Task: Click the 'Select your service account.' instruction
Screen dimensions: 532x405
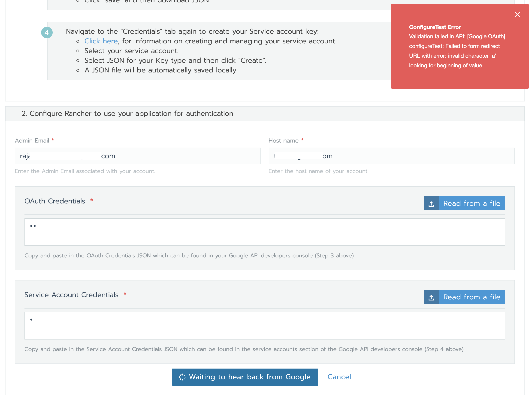Action: (131, 51)
